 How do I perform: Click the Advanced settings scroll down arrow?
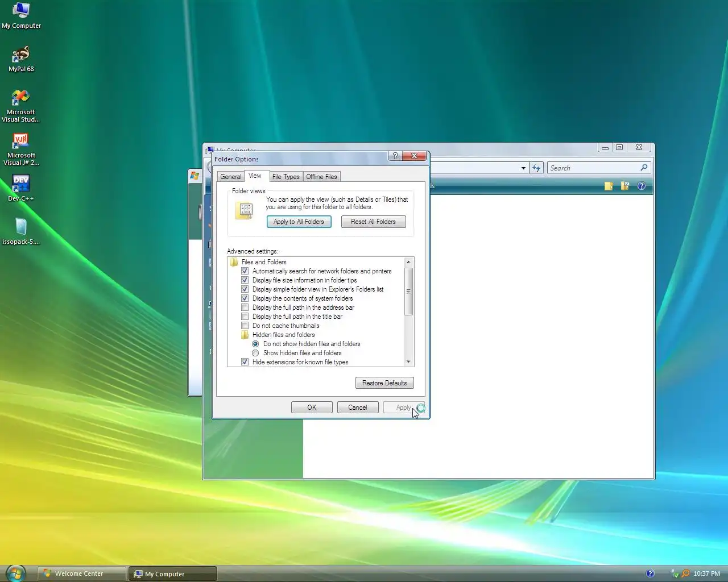click(x=408, y=362)
